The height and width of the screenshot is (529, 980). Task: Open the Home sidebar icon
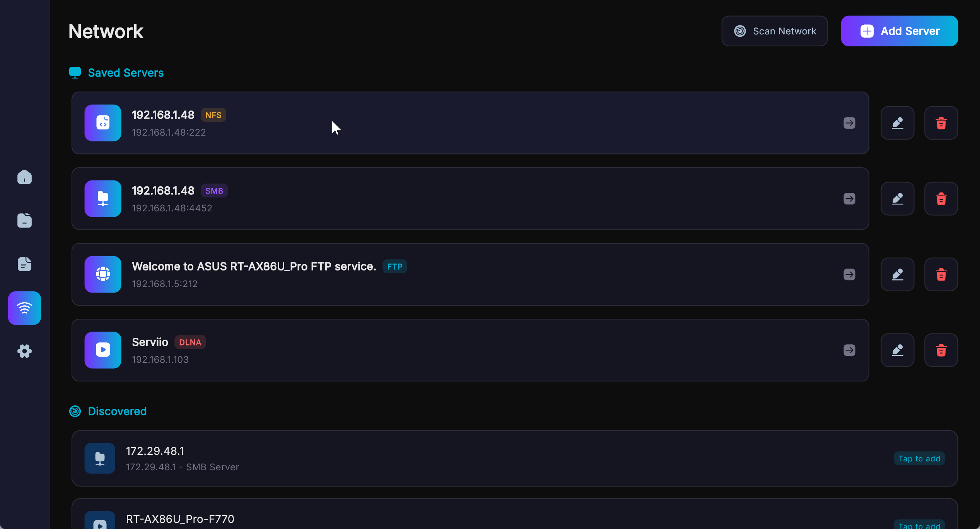24,177
